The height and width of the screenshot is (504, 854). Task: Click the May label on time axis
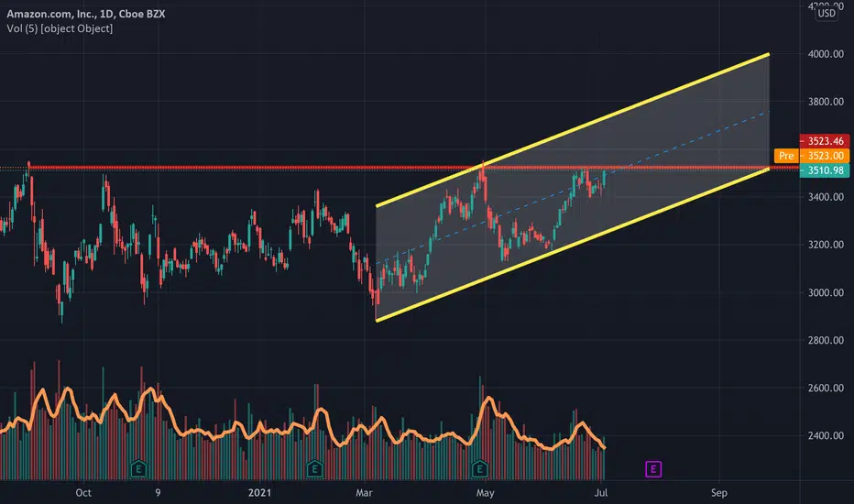point(485,493)
